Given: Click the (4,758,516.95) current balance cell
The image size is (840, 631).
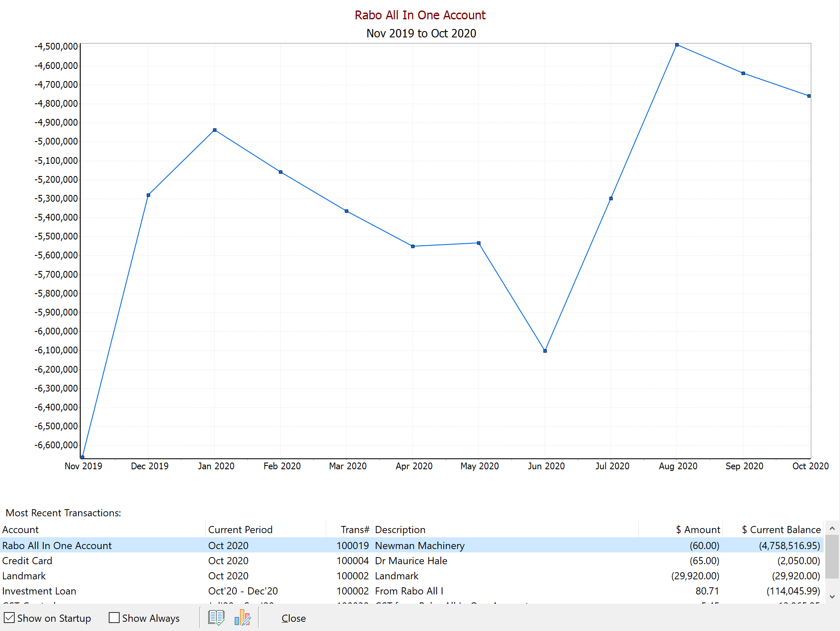Looking at the screenshot, I should [789, 546].
